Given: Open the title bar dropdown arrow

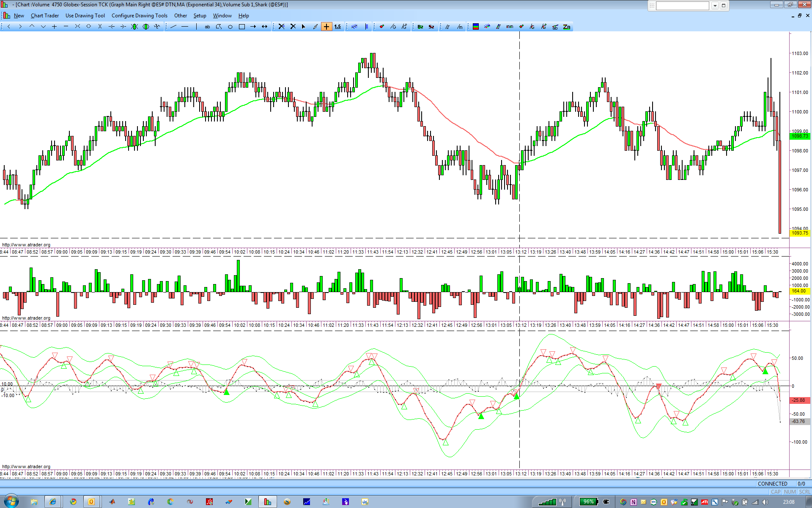Looking at the screenshot, I should 715,6.
